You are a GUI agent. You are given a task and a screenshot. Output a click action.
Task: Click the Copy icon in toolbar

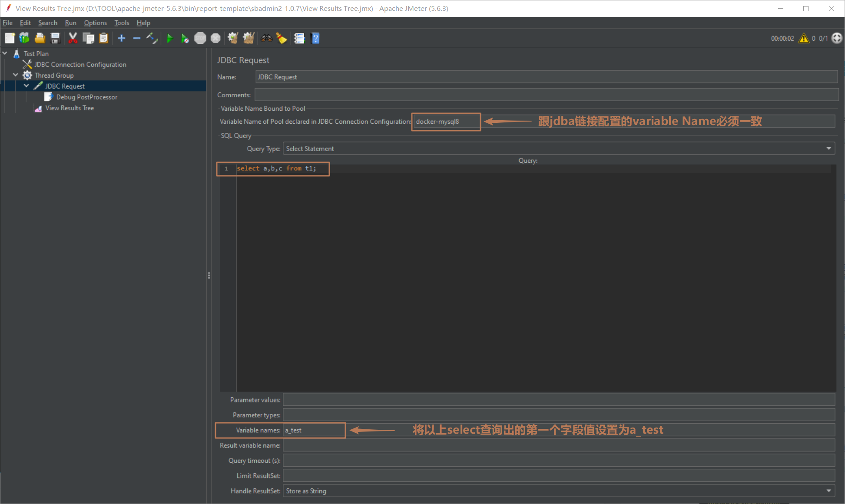click(x=88, y=38)
